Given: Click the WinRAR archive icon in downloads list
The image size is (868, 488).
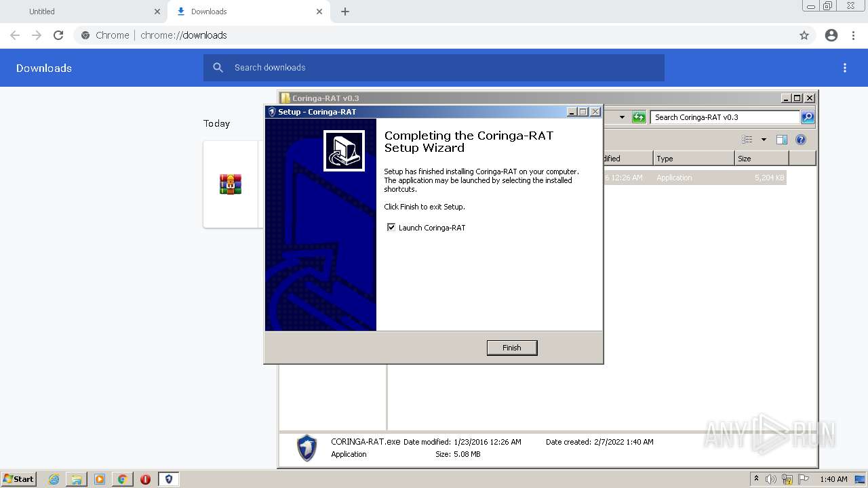Looking at the screenshot, I should pos(231,184).
